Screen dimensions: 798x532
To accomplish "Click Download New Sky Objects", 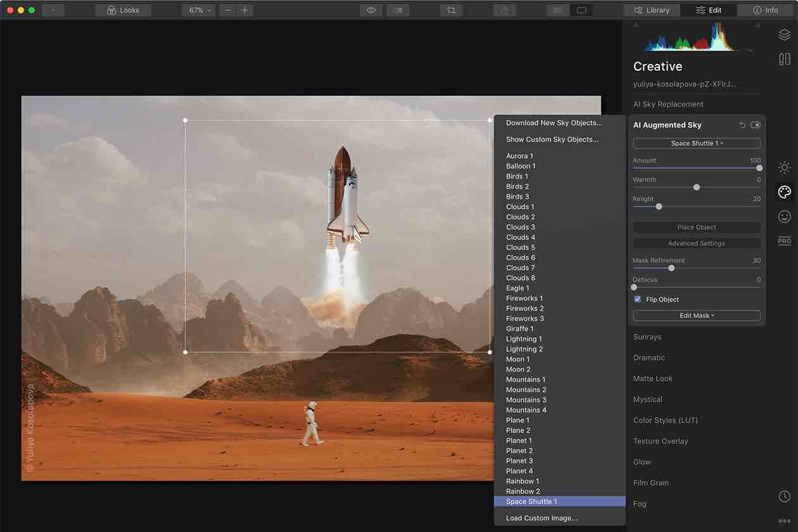I will (554, 122).
